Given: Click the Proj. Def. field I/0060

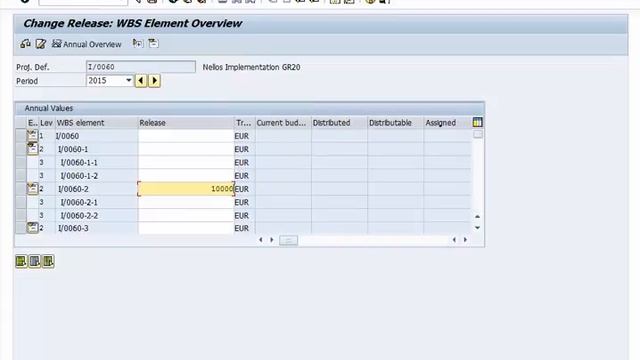Looking at the screenshot, I should 141,67.
